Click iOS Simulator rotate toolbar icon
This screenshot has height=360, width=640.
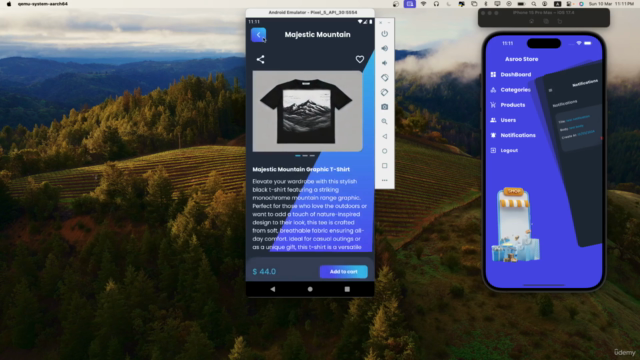[560, 21]
